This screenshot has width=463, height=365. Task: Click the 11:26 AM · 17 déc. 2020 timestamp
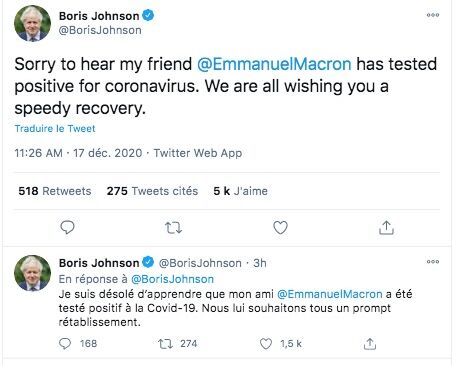point(78,153)
